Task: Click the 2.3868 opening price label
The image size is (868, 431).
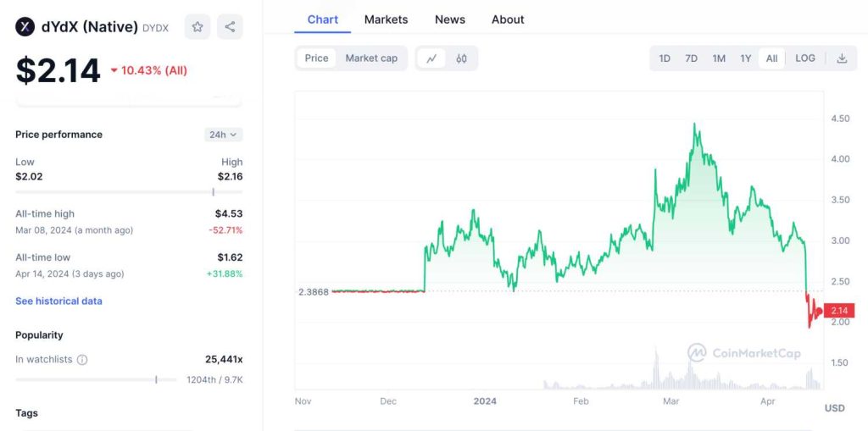Action: coord(314,291)
